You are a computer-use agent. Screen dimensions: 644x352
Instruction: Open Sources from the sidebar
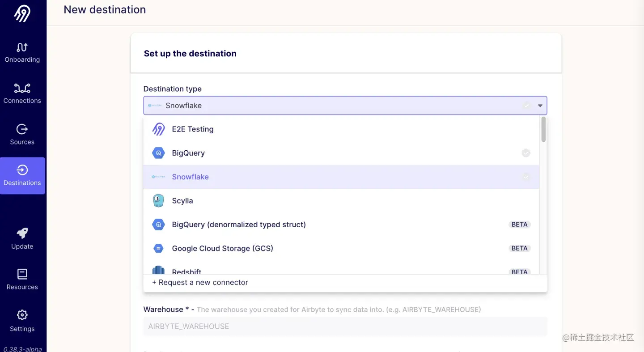click(22, 129)
